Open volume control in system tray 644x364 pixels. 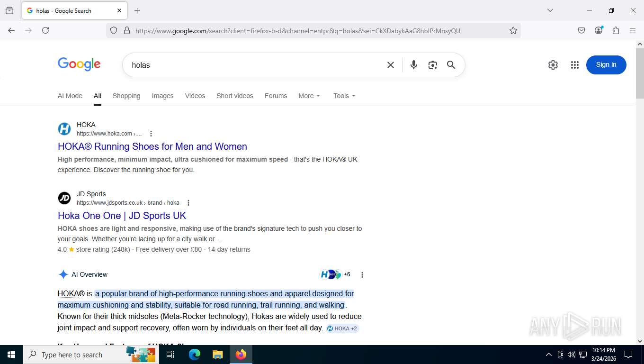pyautogui.click(x=572, y=355)
